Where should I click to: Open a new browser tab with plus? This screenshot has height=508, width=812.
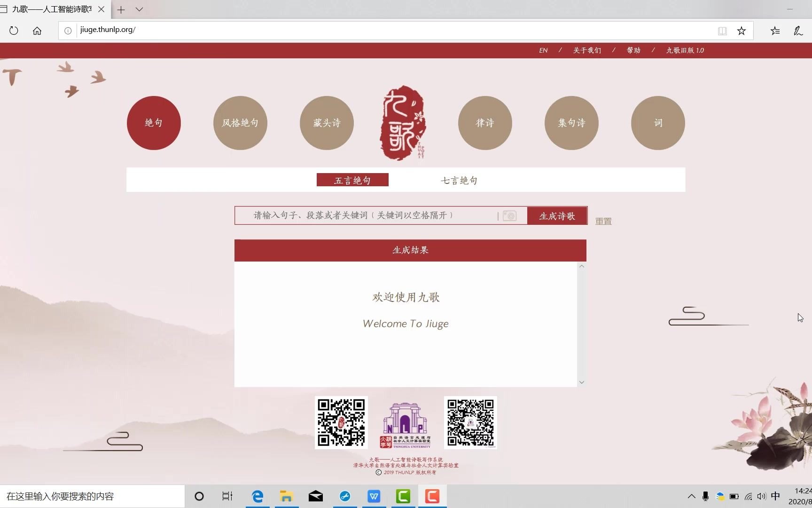[x=121, y=9]
